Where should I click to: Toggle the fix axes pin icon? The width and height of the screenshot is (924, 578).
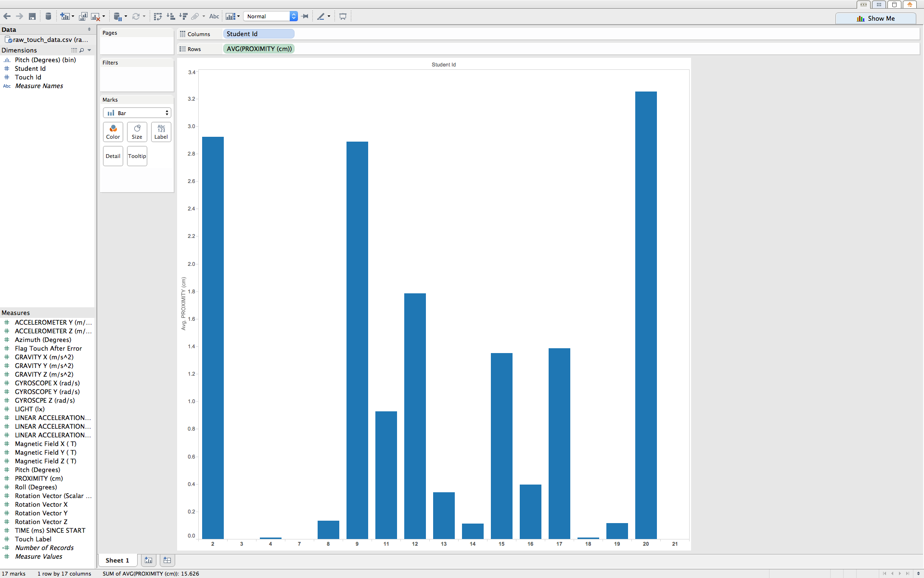[x=305, y=16]
